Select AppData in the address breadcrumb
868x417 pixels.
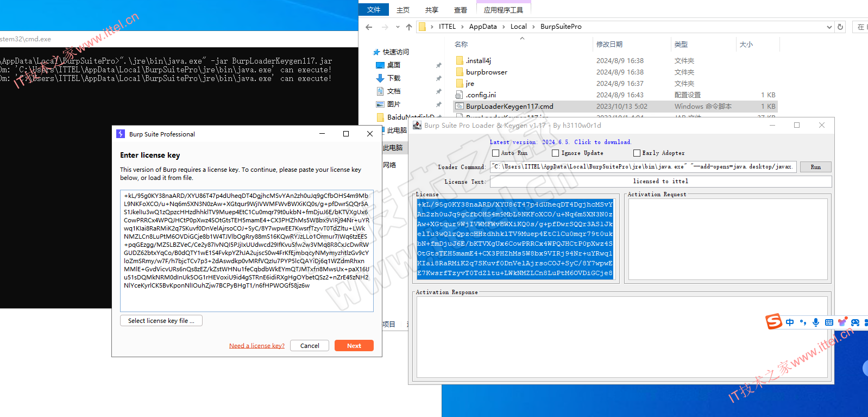pyautogui.click(x=483, y=27)
